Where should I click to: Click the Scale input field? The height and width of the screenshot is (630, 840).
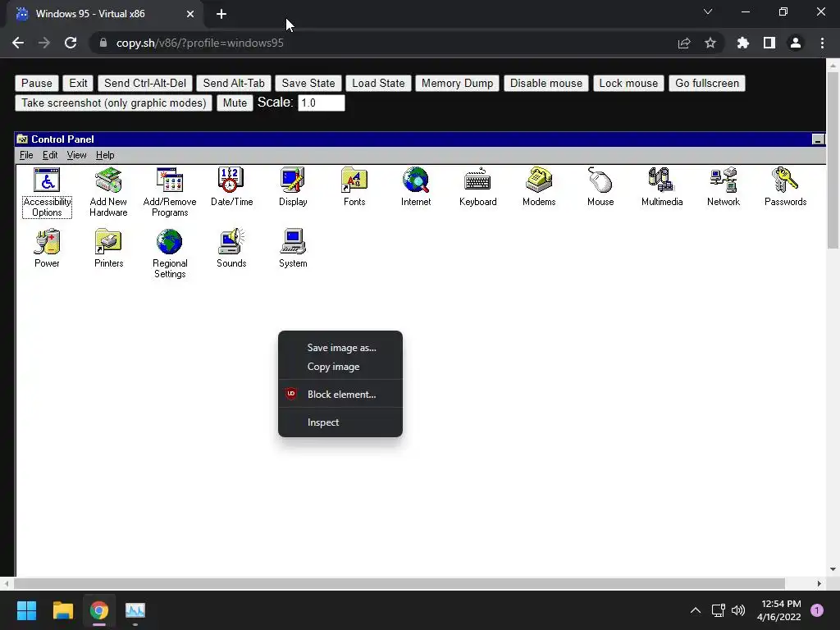(x=322, y=103)
